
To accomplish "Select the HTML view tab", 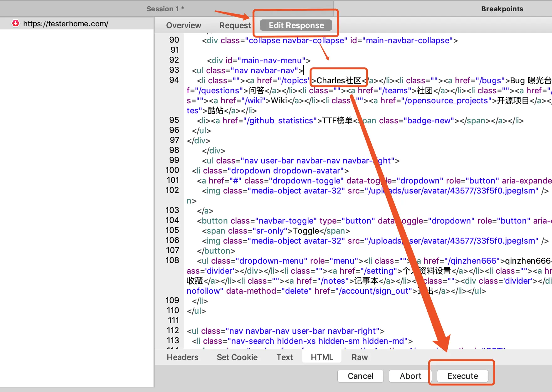I will [x=322, y=357].
